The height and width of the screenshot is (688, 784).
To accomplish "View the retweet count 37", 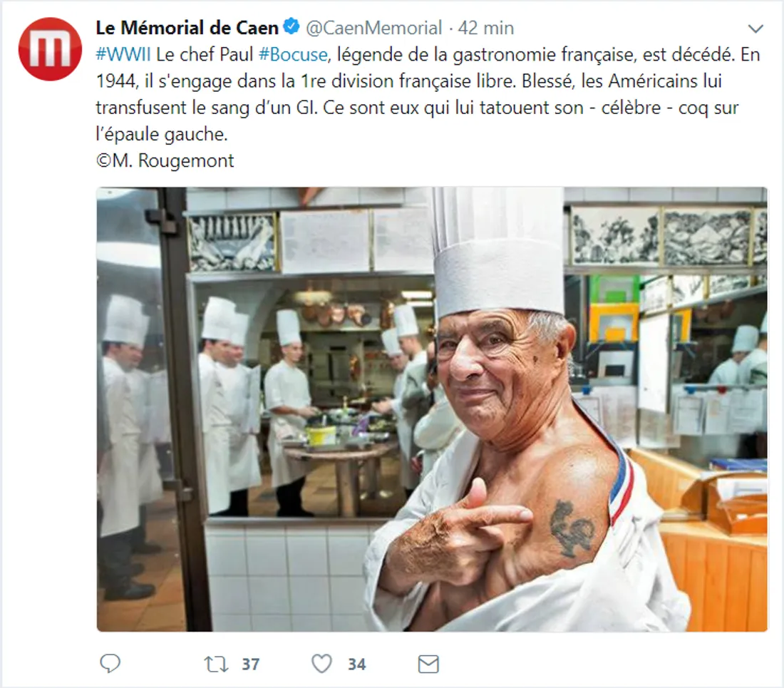I will pos(250,664).
